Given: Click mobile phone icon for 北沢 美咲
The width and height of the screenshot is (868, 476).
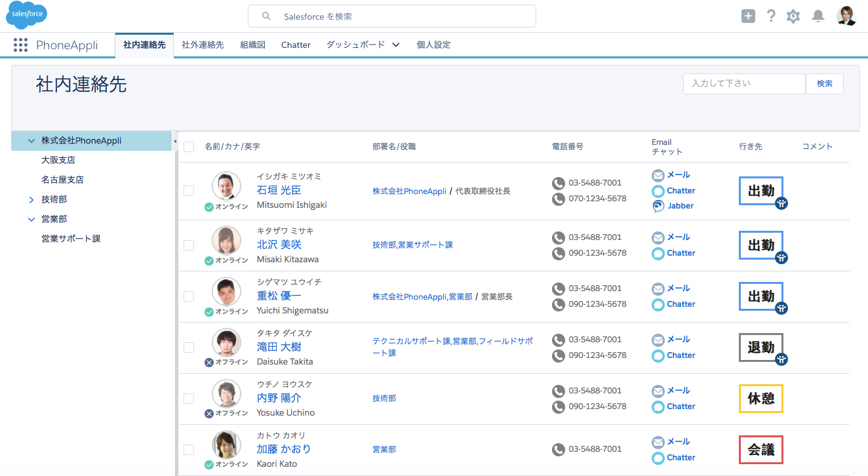Looking at the screenshot, I should point(559,253).
